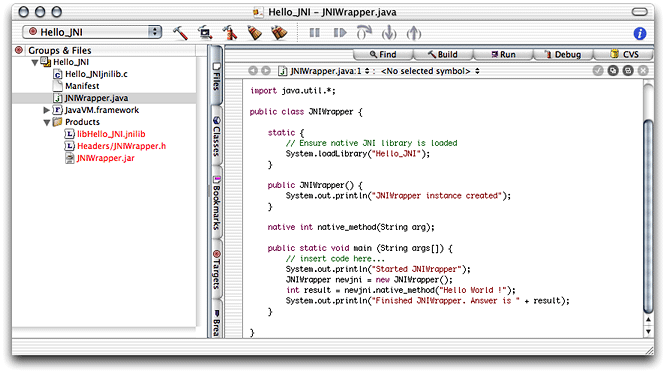Click the Continue execution toolbar button
666x374 pixels.
tap(340, 33)
